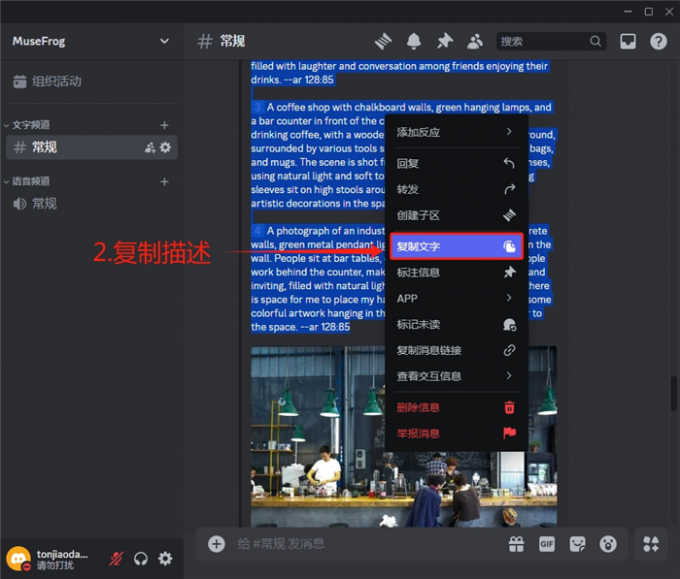Click the plus attachment button
The width and height of the screenshot is (680, 579).
(216, 544)
